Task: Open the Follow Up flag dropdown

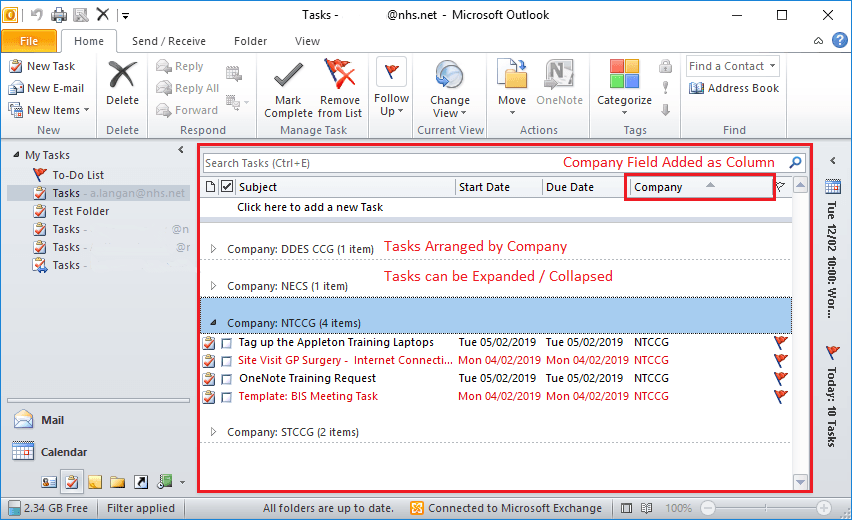Action: 391,89
